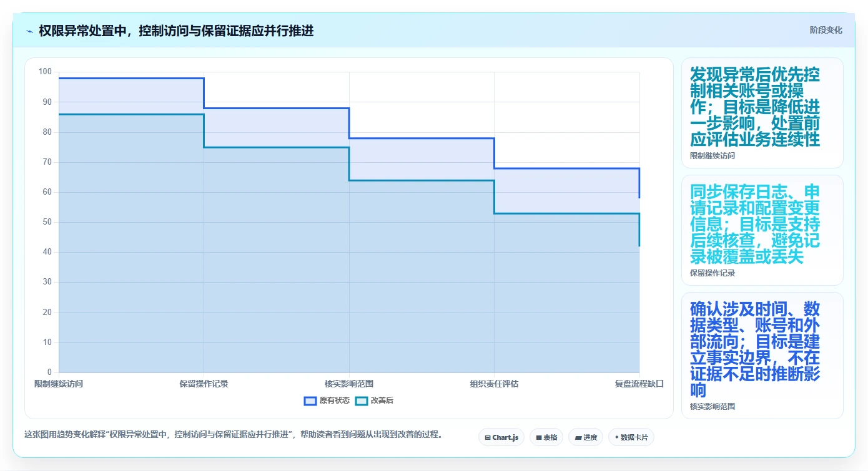
Task: Click x-axis label 组织责任评估
Action: tap(494, 384)
